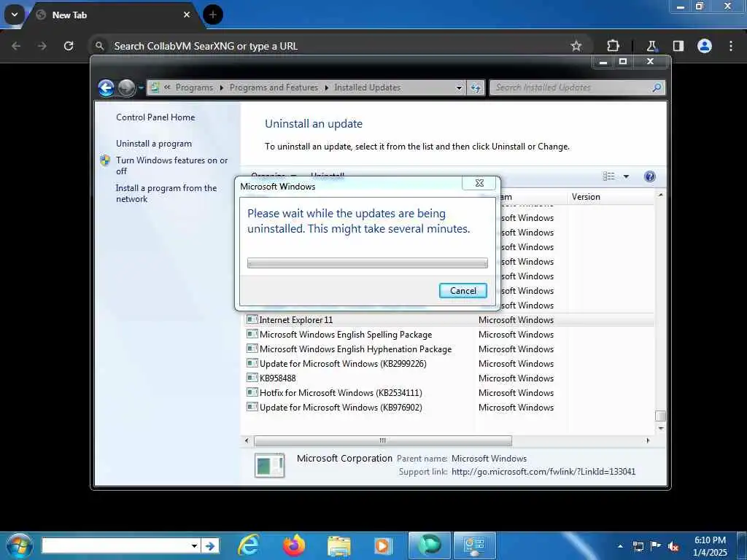Screen dimensions: 747x560
Task: Select Microsoft Windows English Spelling Package
Action: pos(449,334)
